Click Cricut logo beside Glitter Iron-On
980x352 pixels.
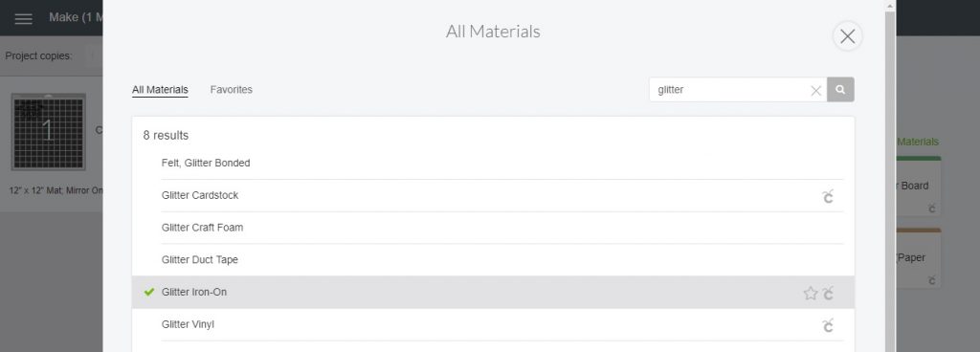point(828,293)
